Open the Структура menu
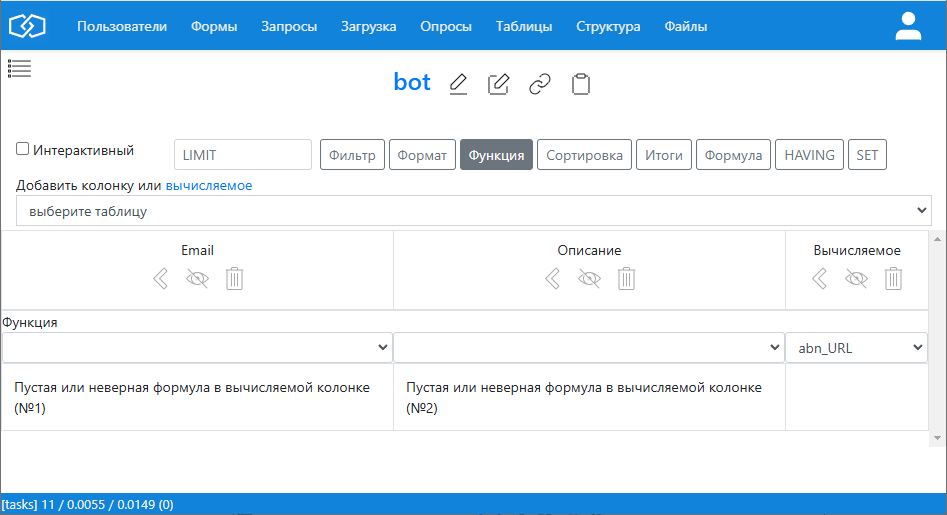This screenshot has height=515, width=947. (x=608, y=27)
